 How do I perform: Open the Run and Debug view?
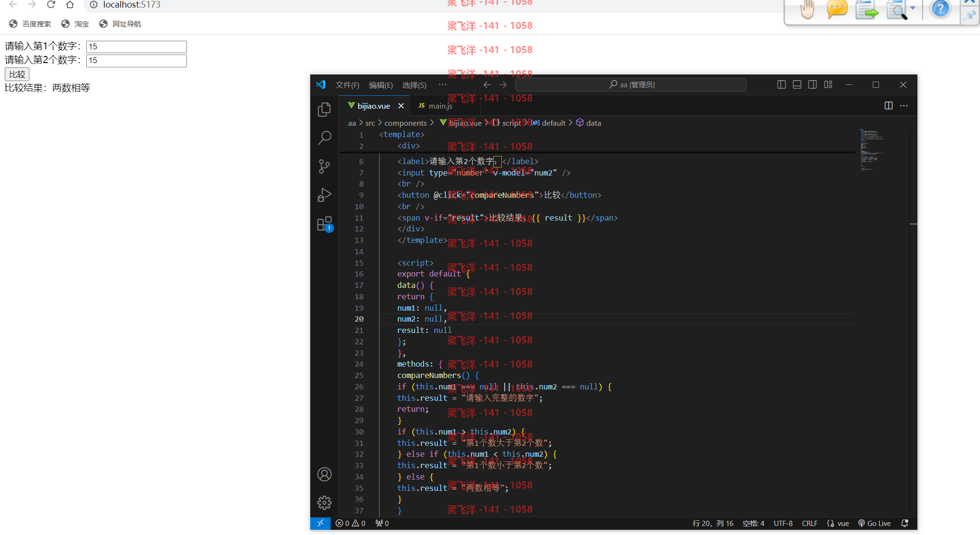[x=324, y=195]
